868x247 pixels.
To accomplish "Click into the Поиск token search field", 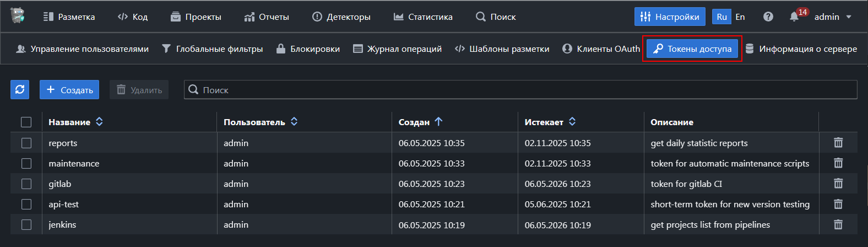I will click(x=520, y=89).
